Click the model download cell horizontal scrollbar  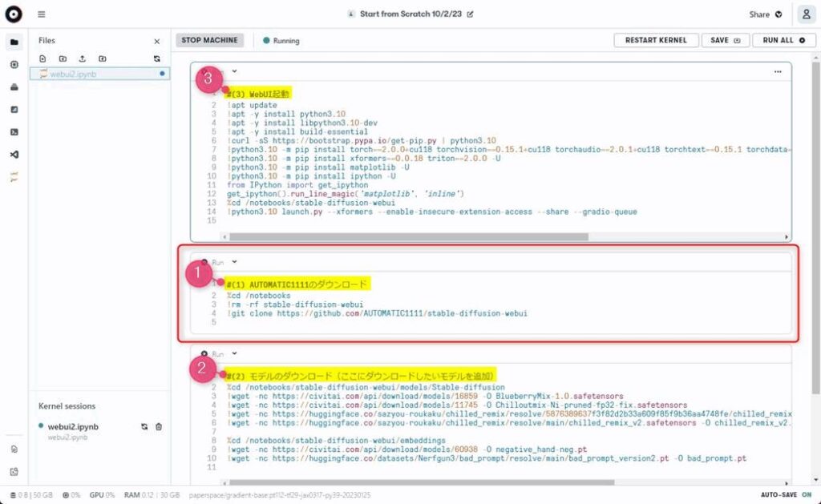point(422,482)
